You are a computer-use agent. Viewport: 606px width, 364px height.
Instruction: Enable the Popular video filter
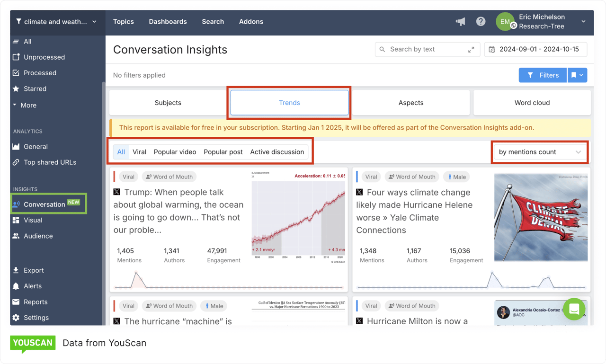click(x=175, y=152)
